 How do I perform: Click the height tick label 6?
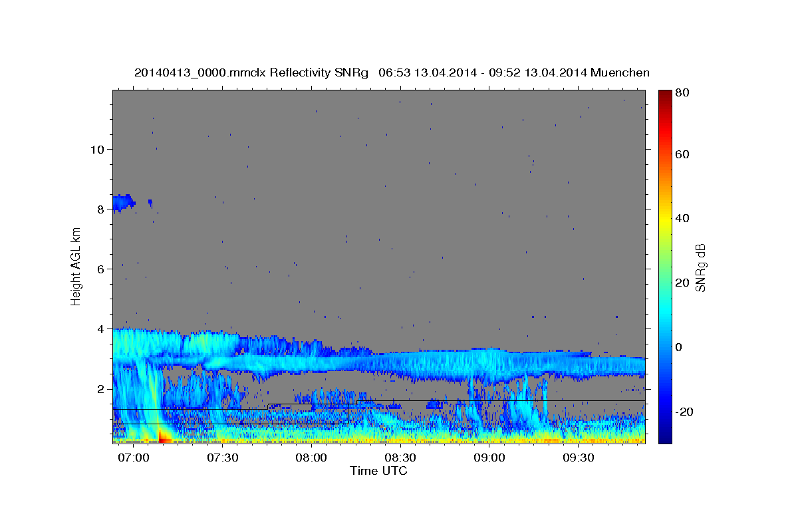point(101,269)
